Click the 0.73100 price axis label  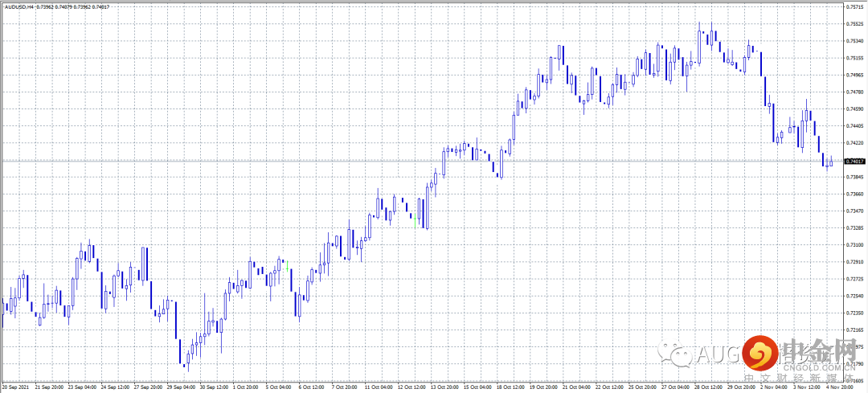point(856,245)
